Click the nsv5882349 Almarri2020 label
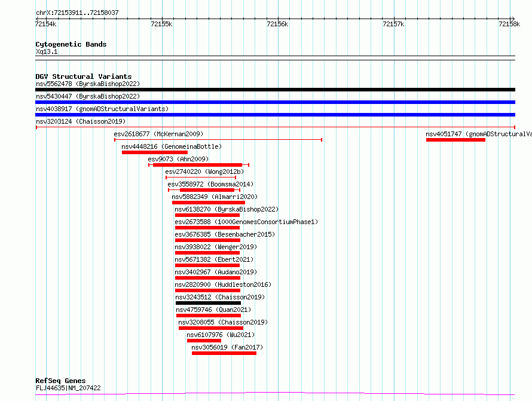This screenshot has width=532, height=401. click(x=215, y=197)
